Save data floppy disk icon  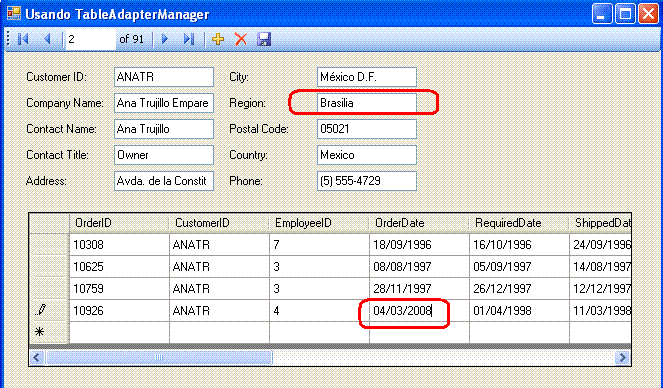point(264,39)
